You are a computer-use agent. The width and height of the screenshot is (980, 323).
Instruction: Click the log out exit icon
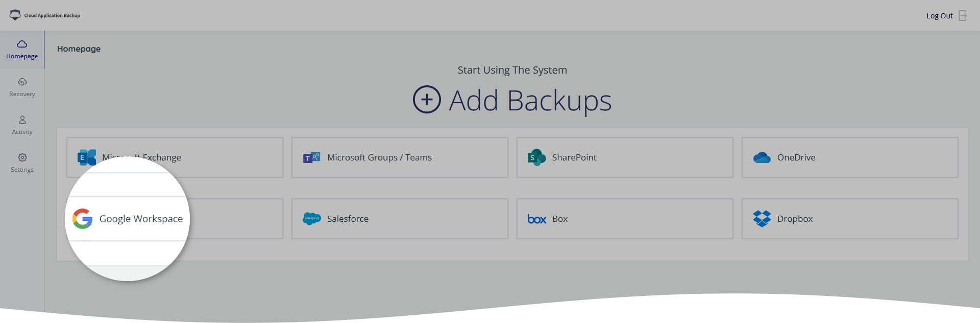(x=963, y=16)
